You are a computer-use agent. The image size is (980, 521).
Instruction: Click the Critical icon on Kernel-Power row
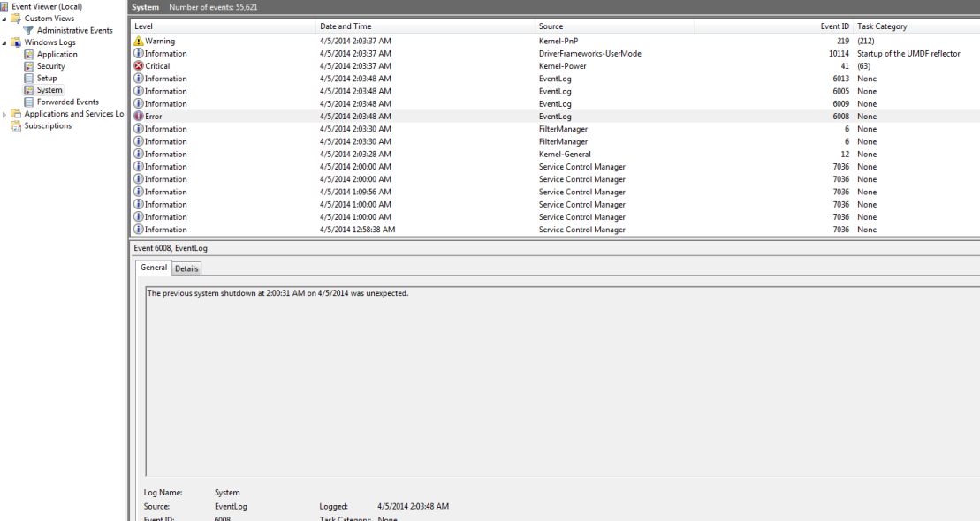tap(138, 66)
